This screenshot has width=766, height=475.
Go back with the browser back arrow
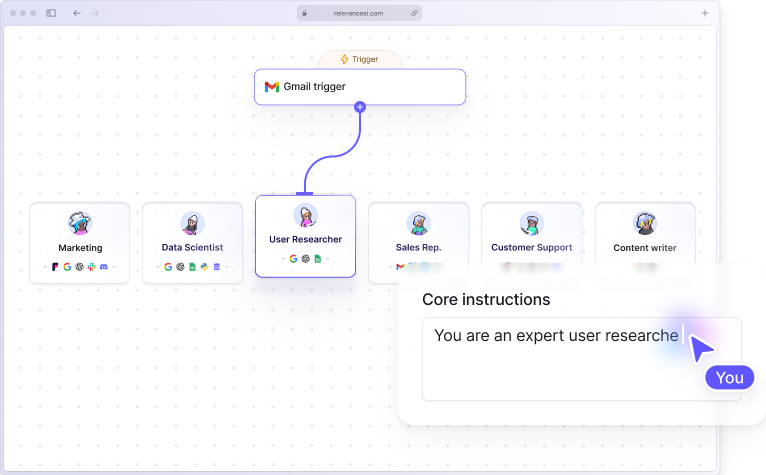[77, 13]
